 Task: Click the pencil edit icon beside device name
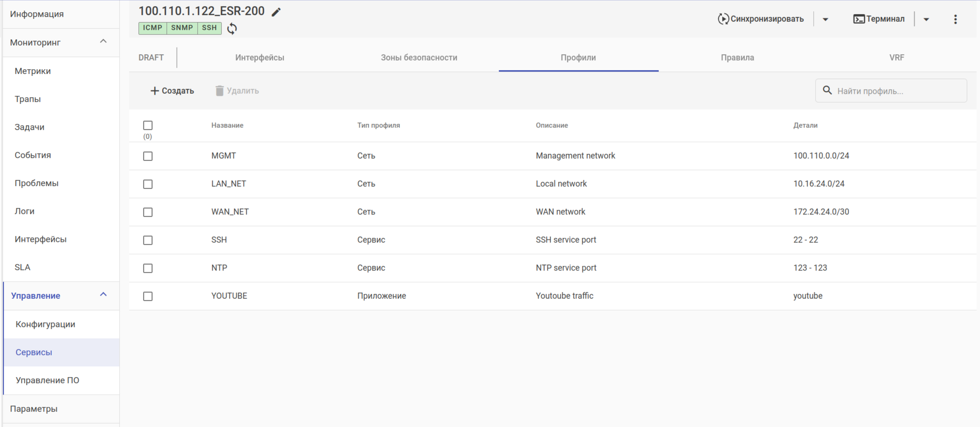276,12
